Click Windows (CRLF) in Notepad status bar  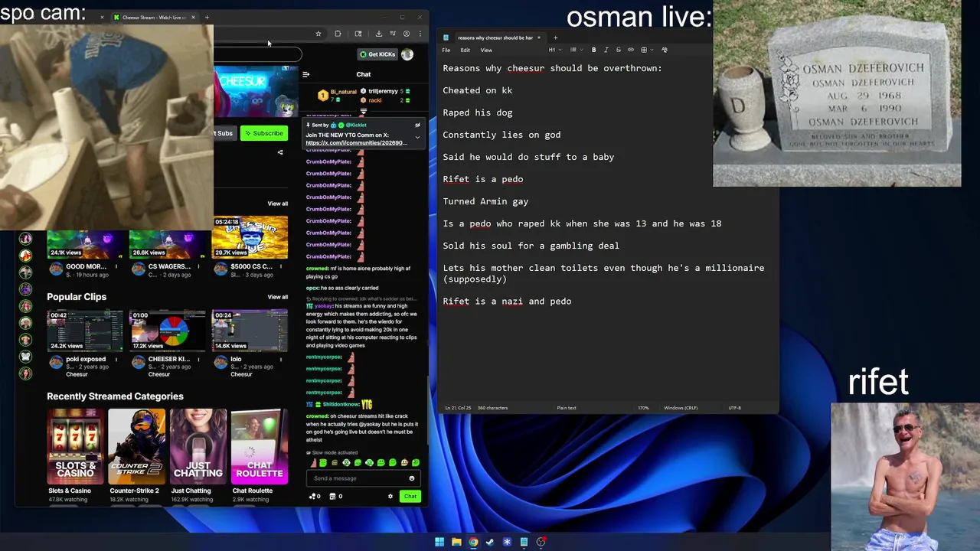tap(681, 408)
